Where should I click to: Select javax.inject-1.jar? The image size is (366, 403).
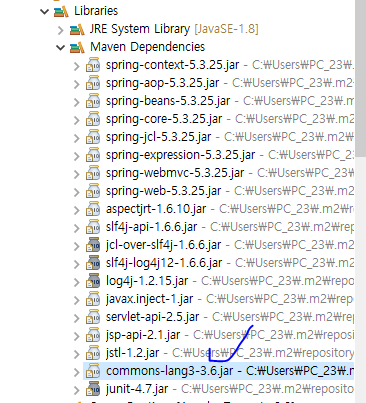click(x=150, y=299)
